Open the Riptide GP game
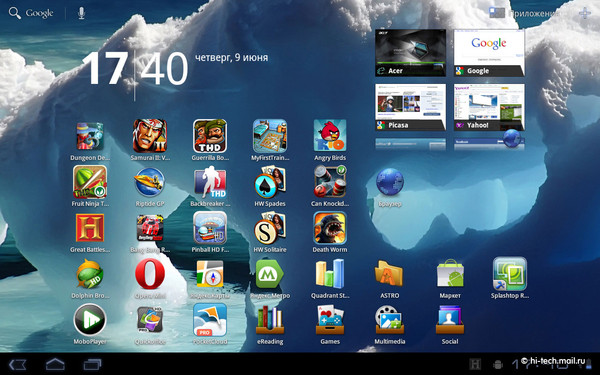Screen dimensions: 600x375 [x=150, y=183]
